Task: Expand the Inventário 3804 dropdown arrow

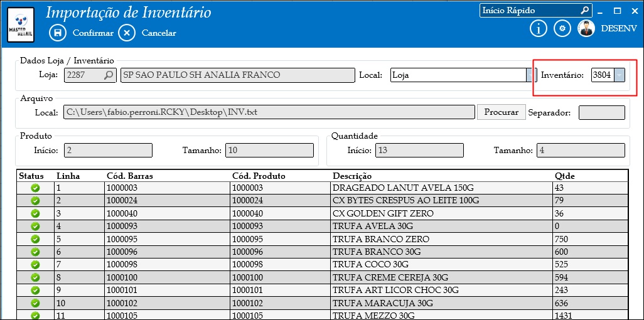Action: [x=620, y=75]
